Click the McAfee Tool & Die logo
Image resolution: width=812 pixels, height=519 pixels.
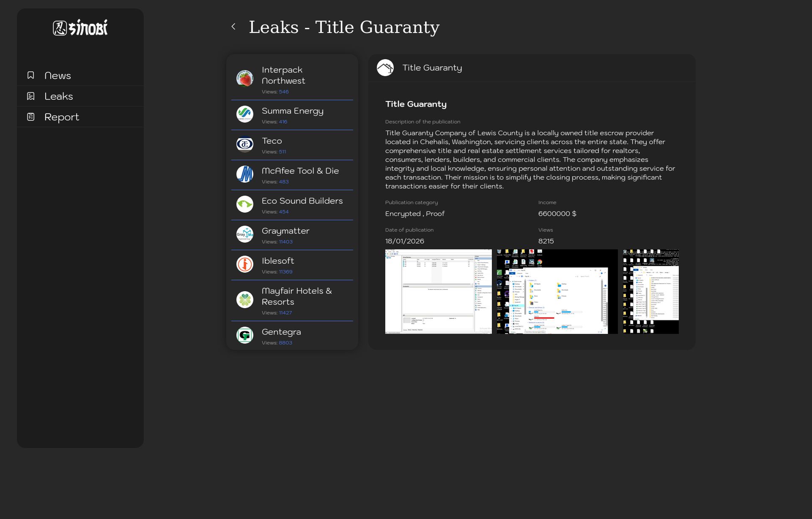(x=245, y=174)
